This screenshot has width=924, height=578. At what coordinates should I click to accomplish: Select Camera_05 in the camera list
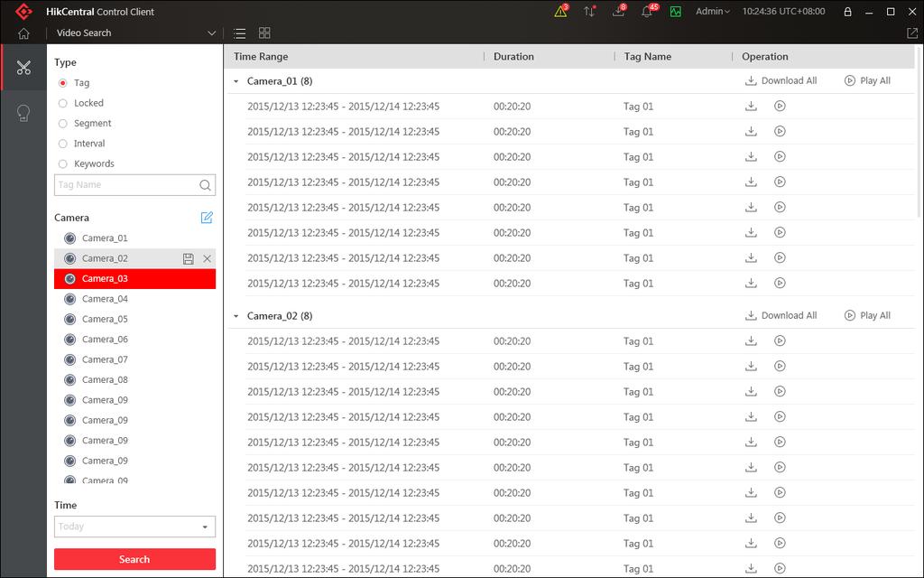(135, 319)
